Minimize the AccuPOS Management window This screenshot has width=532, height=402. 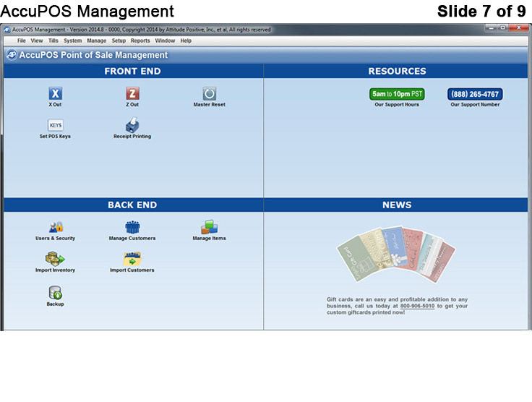tap(491, 27)
